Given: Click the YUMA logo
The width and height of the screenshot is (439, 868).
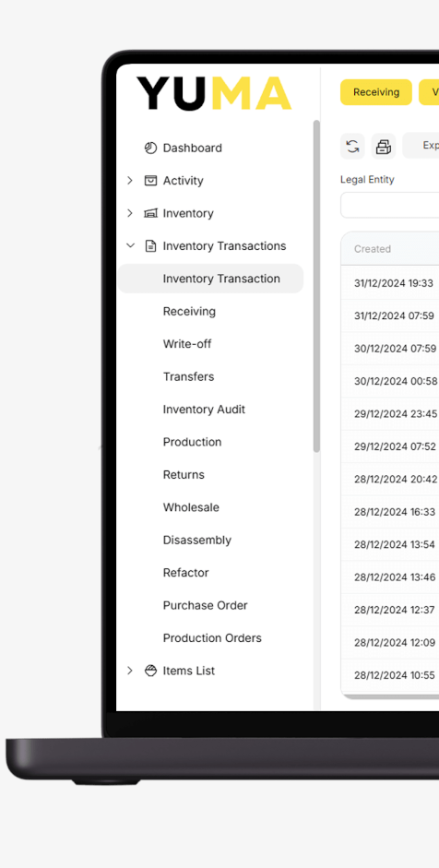Looking at the screenshot, I should (214, 93).
